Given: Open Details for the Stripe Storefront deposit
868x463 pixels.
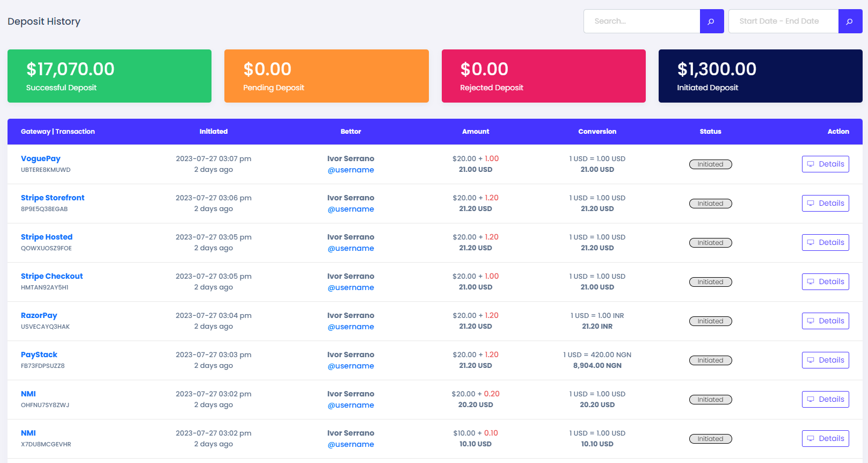Looking at the screenshot, I should (825, 204).
